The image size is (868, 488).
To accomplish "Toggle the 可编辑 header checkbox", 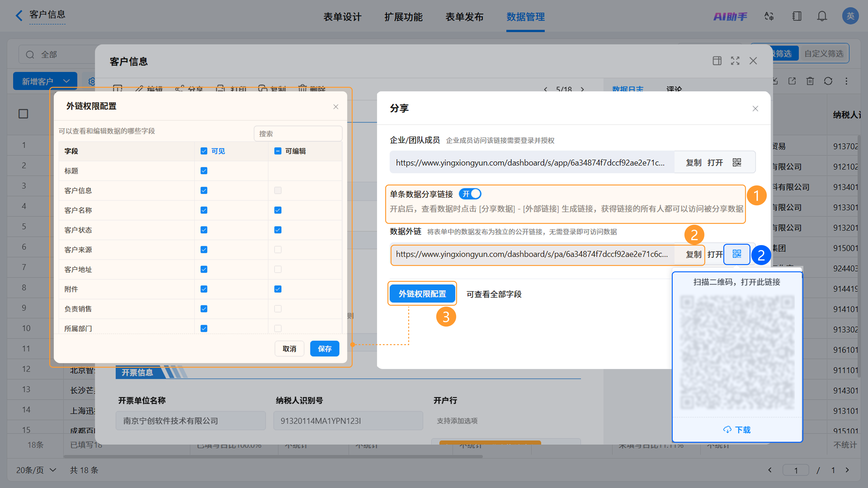I will pos(278,151).
